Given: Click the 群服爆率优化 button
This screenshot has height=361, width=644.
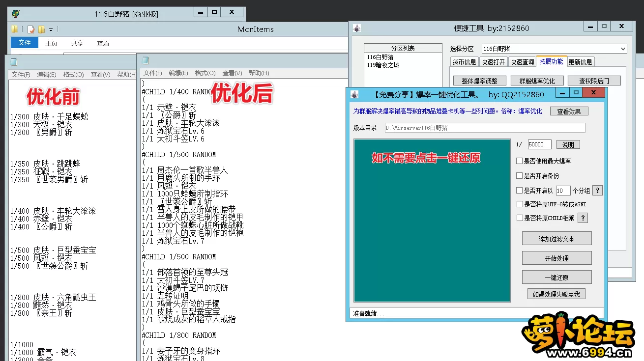Looking at the screenshot, I should (536, 81).
